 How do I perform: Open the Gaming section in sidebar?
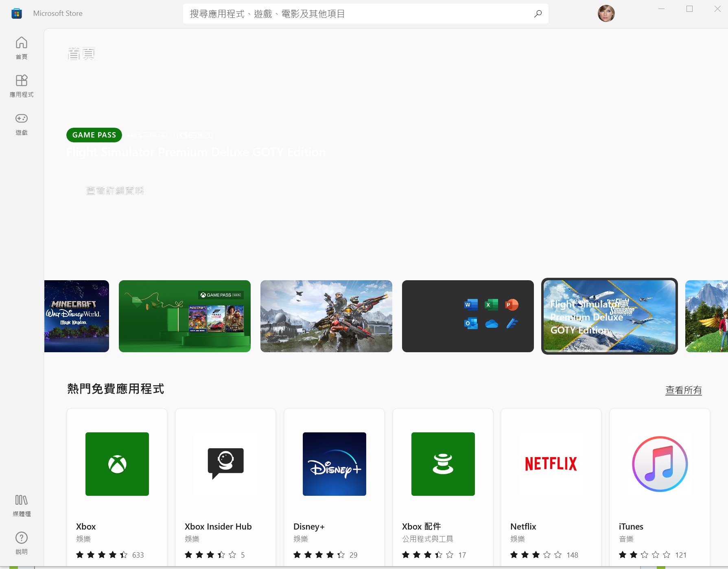coord(22,119)
